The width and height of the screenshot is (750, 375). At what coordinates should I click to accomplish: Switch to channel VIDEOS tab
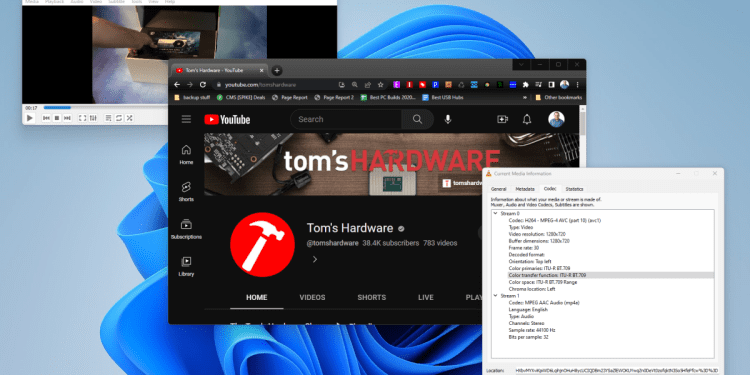(312, 298)
